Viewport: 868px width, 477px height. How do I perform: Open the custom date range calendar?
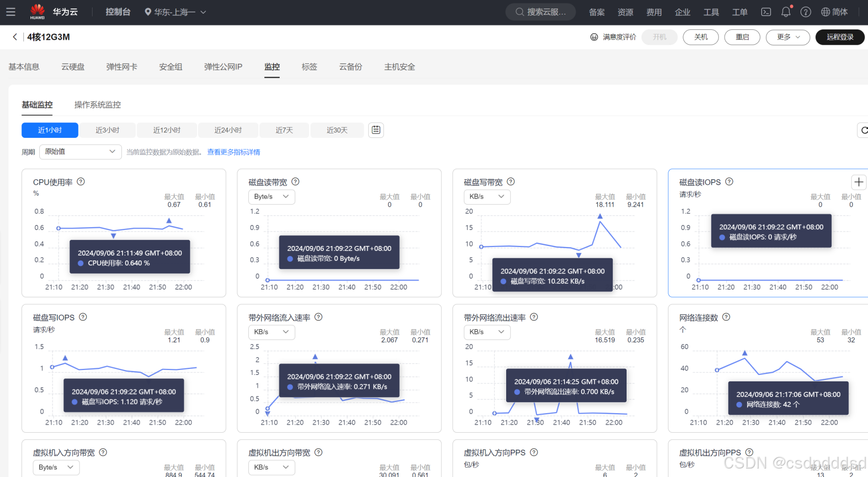point(376,130)
